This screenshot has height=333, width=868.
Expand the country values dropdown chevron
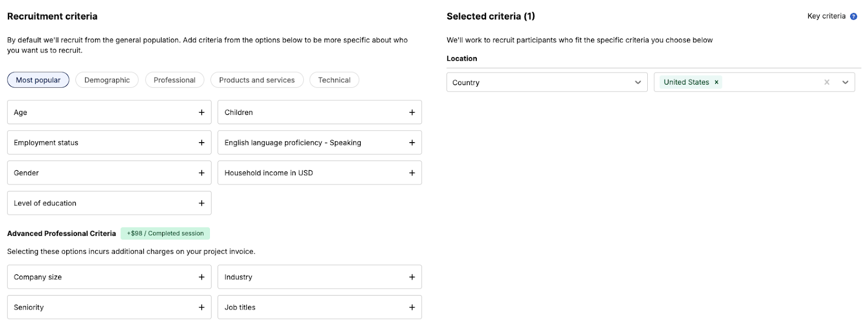(845, 82)
